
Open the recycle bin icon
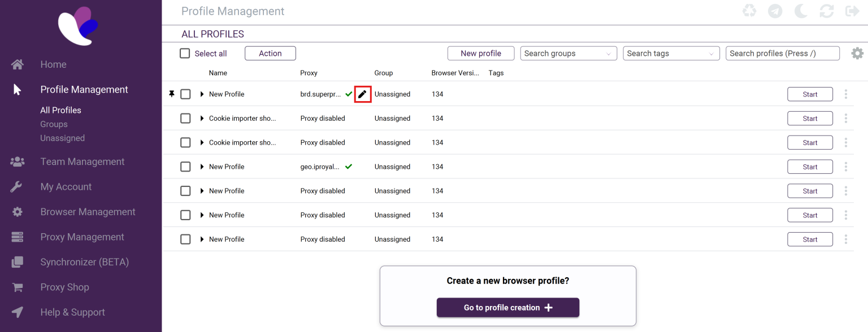pyautogui.click(x=749, y=11)
